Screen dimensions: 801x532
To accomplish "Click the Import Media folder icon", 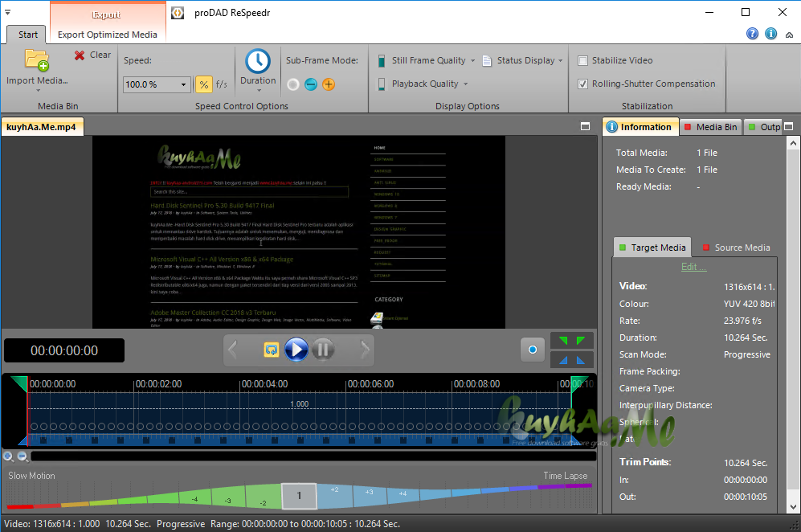I will tap(37, 60).
